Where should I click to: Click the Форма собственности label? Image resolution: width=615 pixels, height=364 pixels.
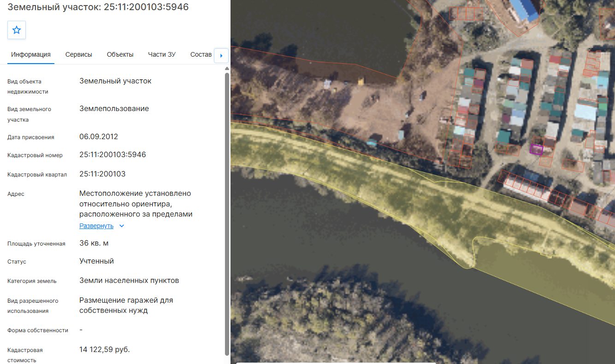[38, 330]
